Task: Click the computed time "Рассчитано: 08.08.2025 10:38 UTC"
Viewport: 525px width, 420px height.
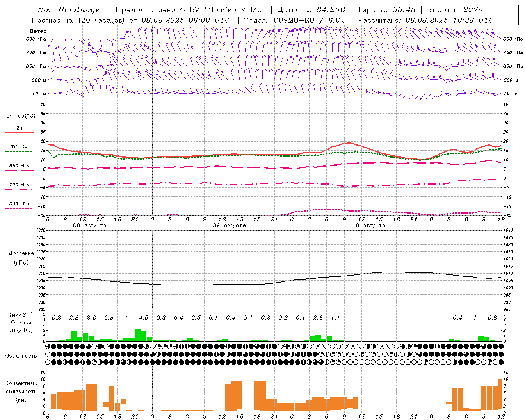Action: (426, 20)
